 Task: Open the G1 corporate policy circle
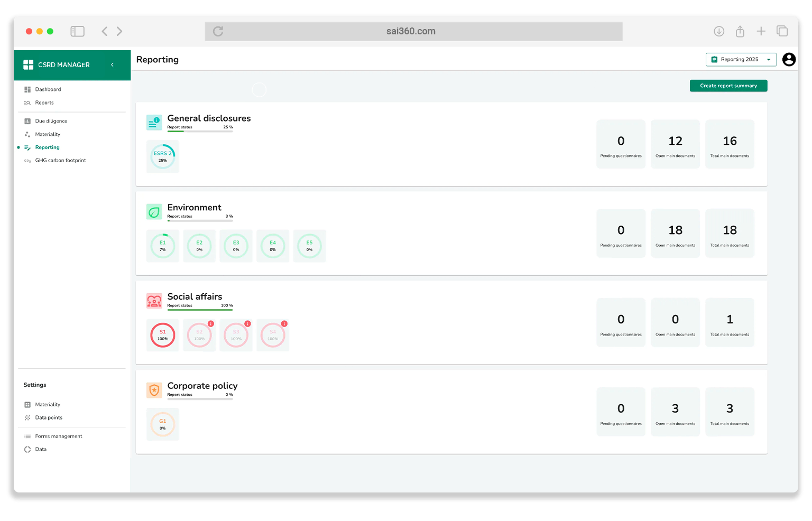[x=163, y=424]
